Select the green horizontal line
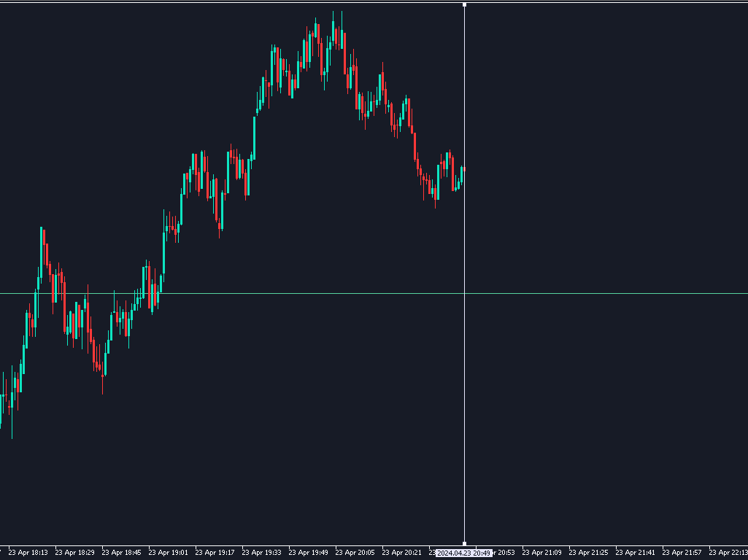 pos(584,292)
